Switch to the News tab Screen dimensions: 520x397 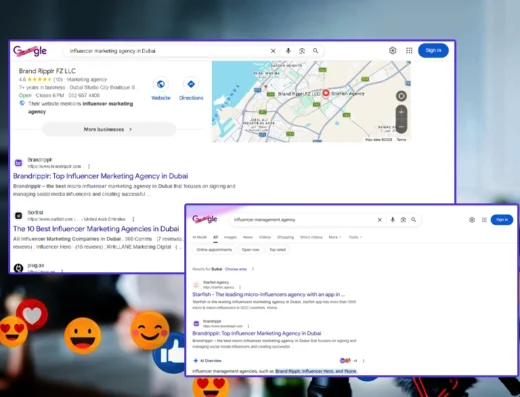tap(248, 237)
